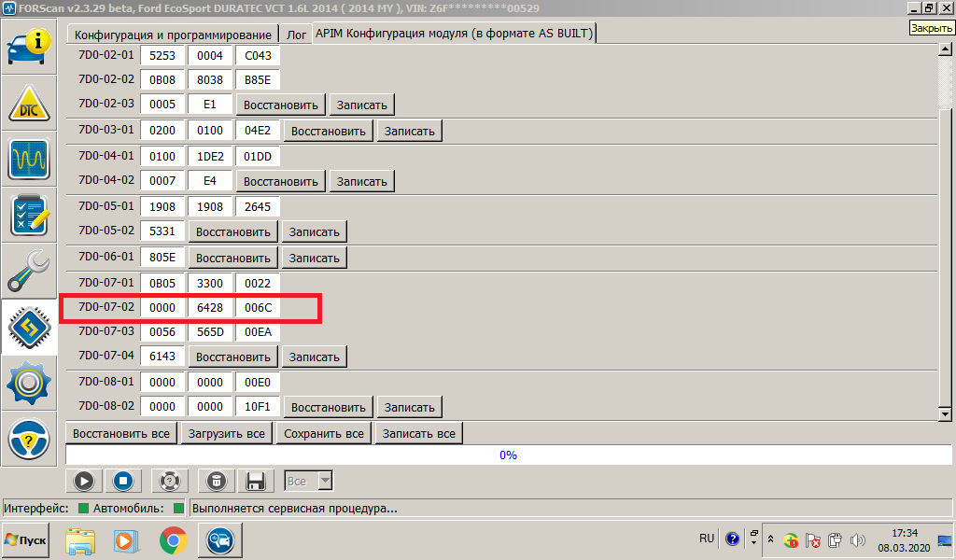Switch to the 'Лог' tab

296,35
